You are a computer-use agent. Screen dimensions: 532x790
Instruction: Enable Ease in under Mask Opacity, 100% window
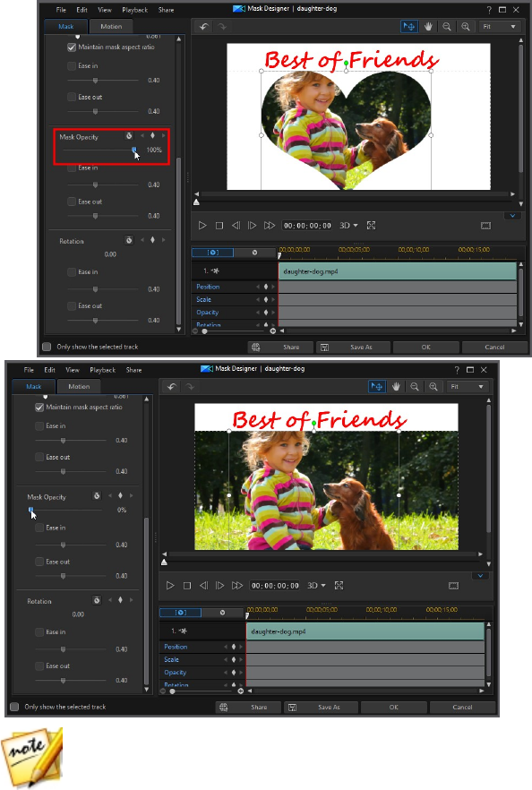pyautogui.click(x=72, y=167)
